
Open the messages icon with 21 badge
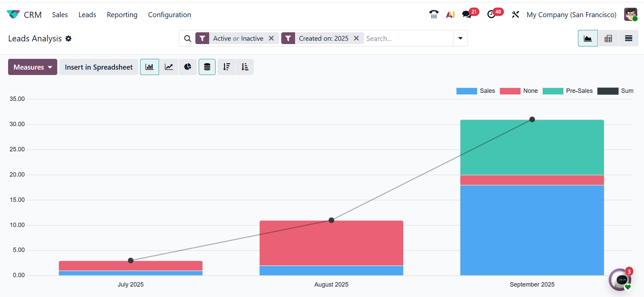tap(467, 14)
